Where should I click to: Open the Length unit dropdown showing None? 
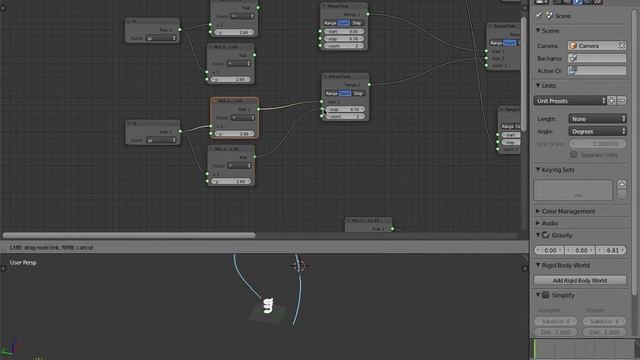(x=598, y=119)
